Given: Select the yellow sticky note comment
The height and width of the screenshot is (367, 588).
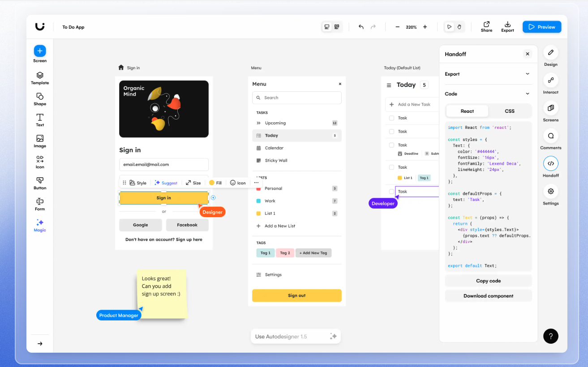Looking at the screenshot, I should click(x=162, y=294).
